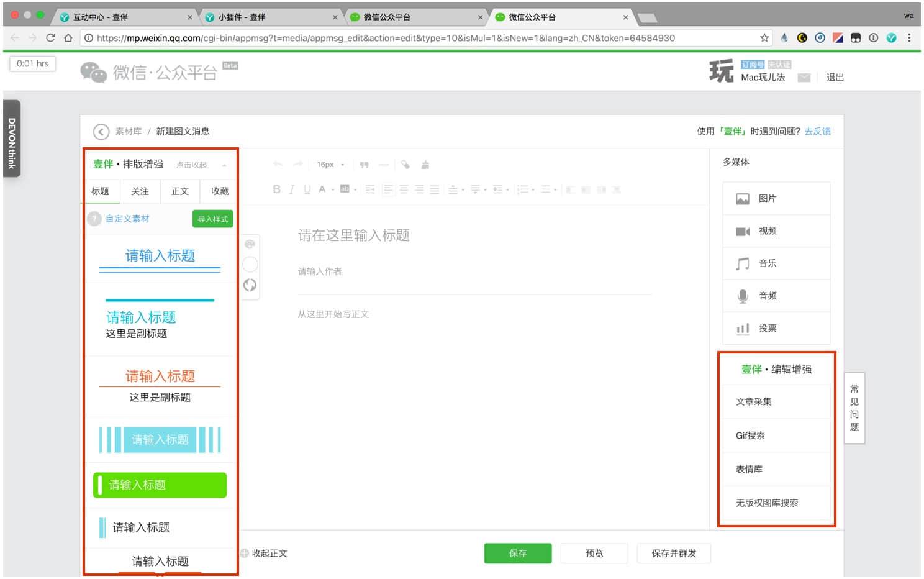Apply font color with the A icon

pos(322,189)
